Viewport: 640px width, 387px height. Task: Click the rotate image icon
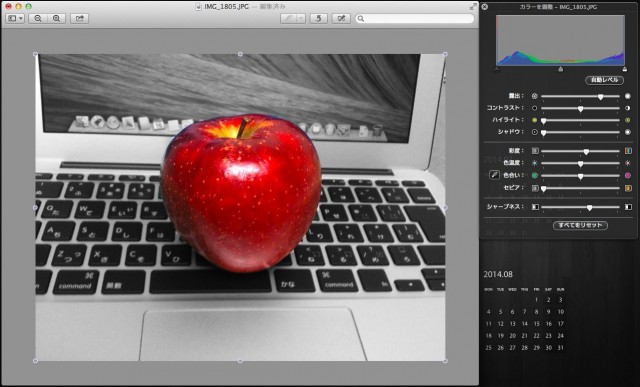(318, 18)
